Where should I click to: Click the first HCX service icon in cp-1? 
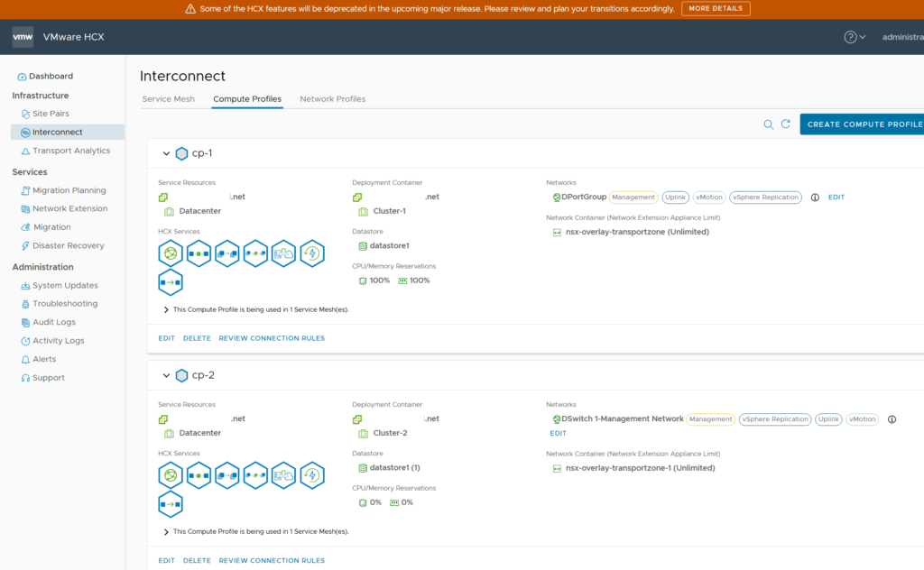pyautogui.click(x=171, y=253)
